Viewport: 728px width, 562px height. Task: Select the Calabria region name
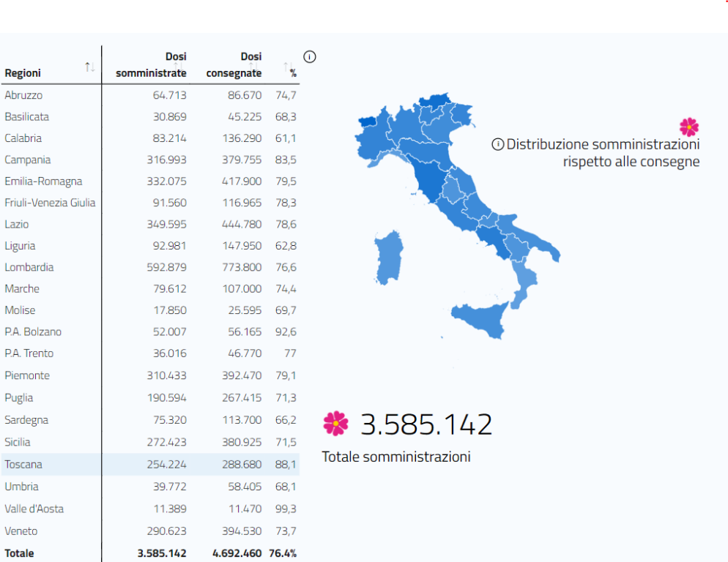point(23,138)
